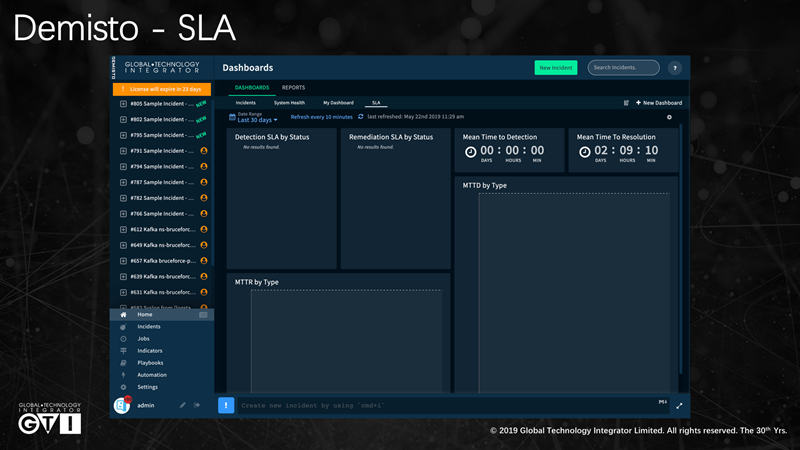Expand incident #649 Kafka row
This screenshot has height=450, width=800.
click(123, 245)
